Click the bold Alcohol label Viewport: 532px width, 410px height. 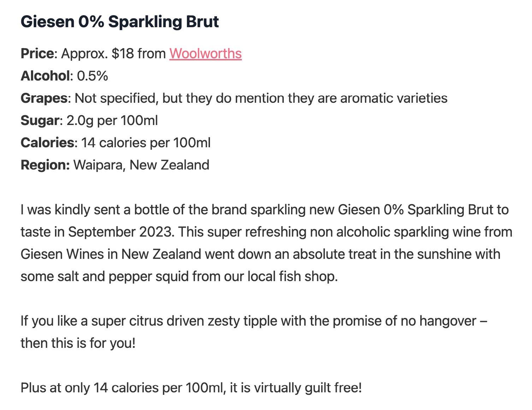pyautogui.click(x=45, y=76)
